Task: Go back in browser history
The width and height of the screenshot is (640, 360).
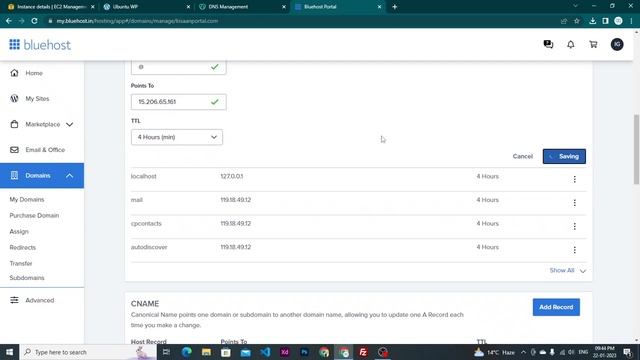Action: 9,21
